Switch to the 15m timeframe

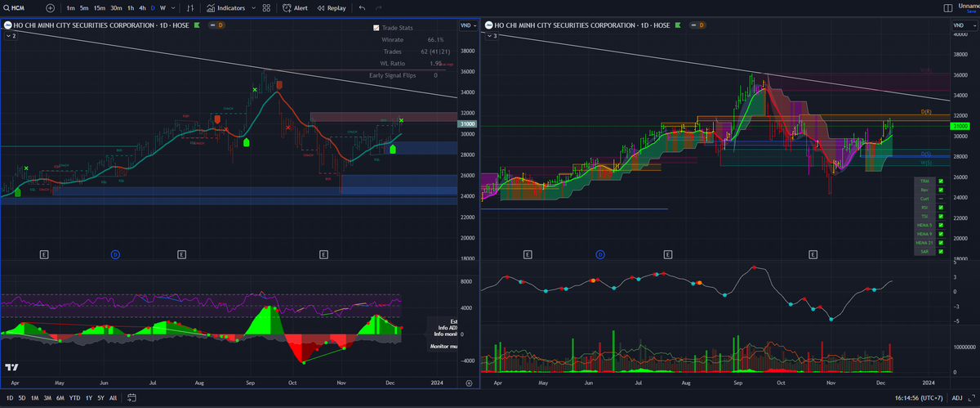coord(99,7)
